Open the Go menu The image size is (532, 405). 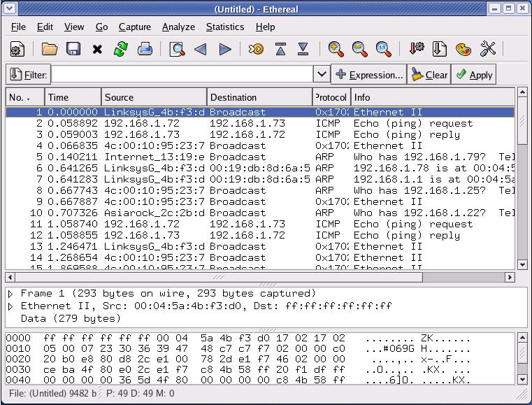[x=102, y=27]
